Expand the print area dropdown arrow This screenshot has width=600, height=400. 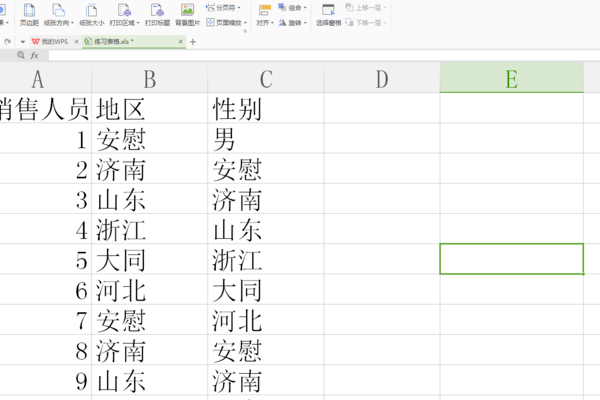tap(138, 23)
